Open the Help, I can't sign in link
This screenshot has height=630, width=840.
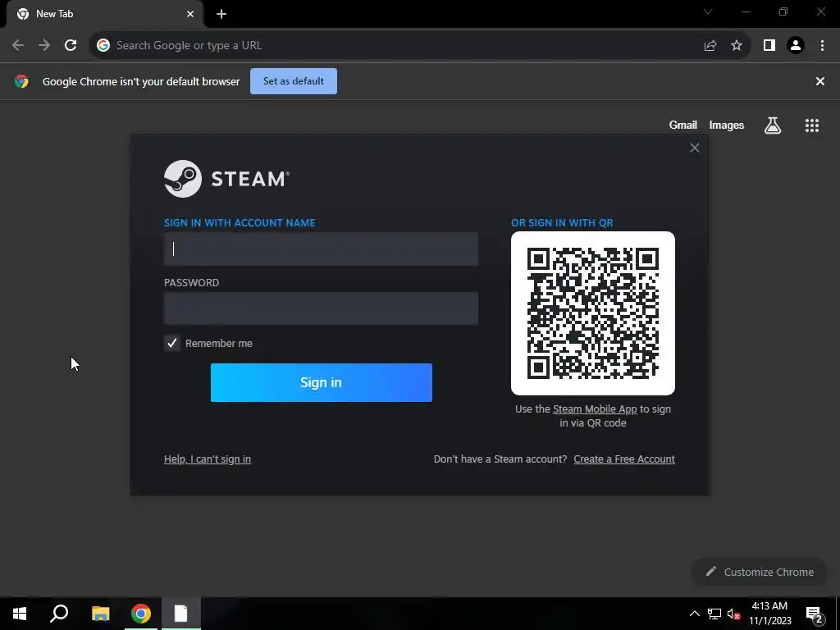pos(208,459)
